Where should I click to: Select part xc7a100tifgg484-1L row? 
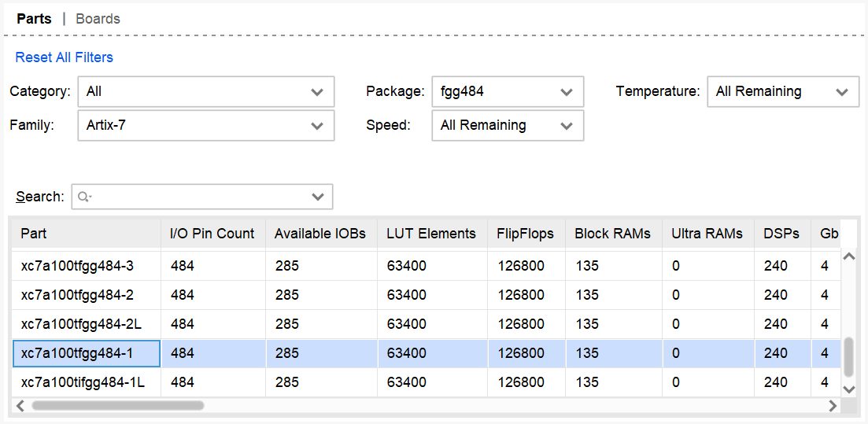coord(88,382)
